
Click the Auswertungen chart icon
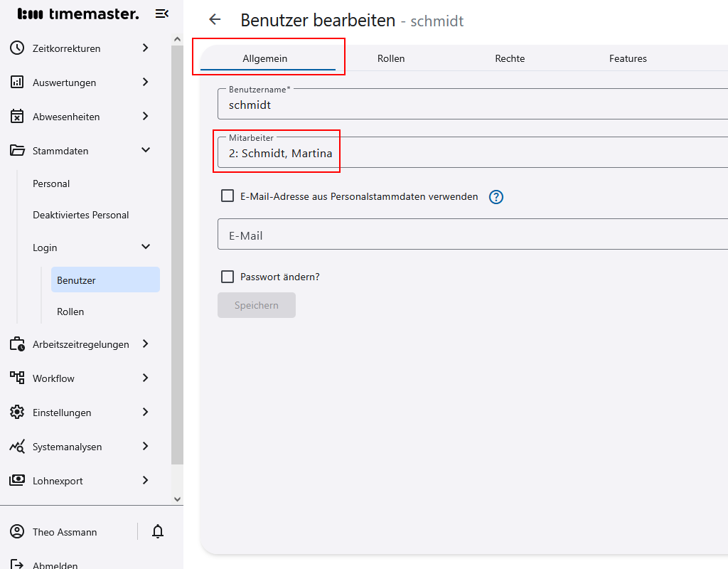[17, 83]
